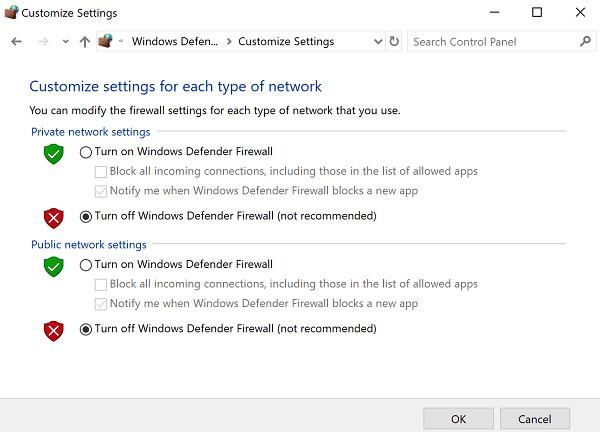Toggle notify checkbox under public network

[x=101, y=304]
